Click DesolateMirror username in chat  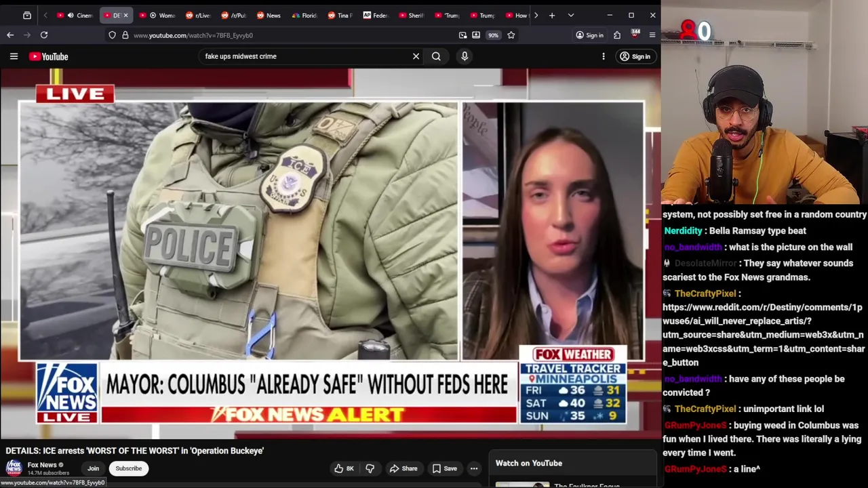click(705, 263)
